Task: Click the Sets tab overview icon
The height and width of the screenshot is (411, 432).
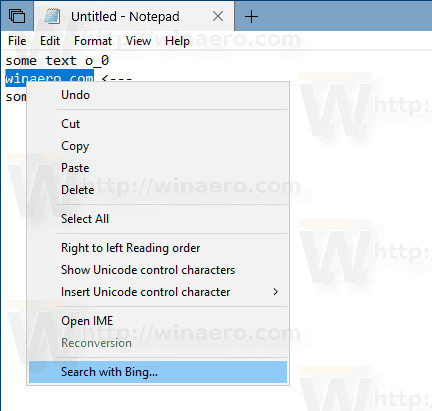Action: [17, 16]
